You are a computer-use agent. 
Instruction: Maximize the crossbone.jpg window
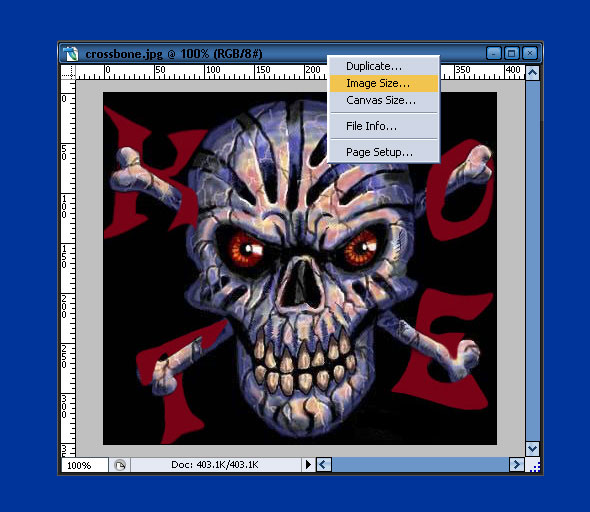click(x=512, y=53)
